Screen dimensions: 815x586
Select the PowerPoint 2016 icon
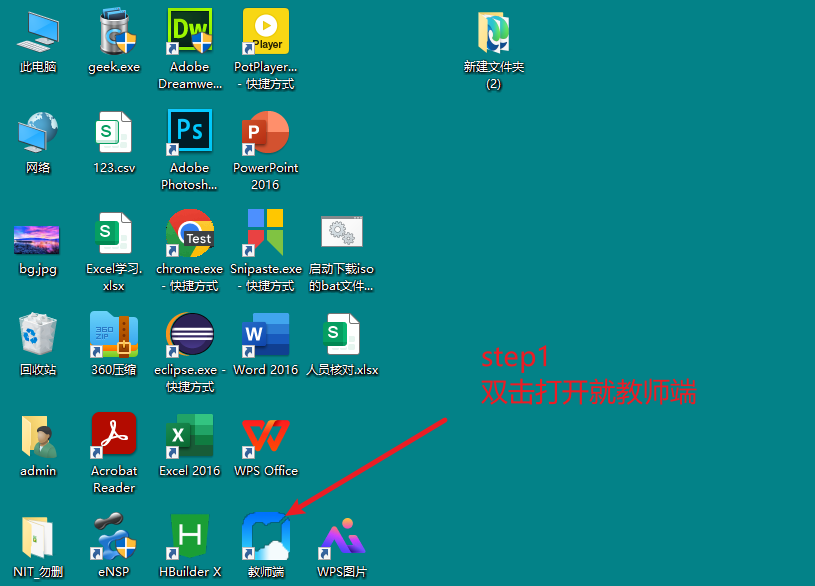(266, 133)
